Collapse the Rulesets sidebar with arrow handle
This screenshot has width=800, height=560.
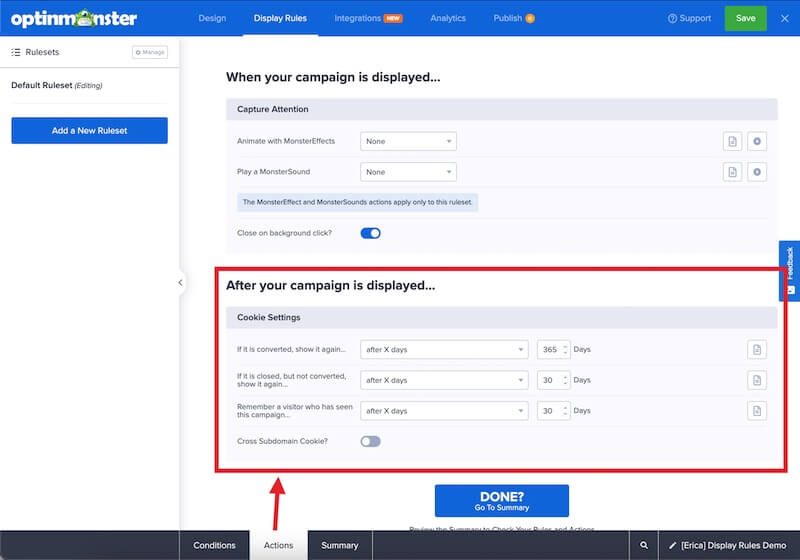(180, 283)
